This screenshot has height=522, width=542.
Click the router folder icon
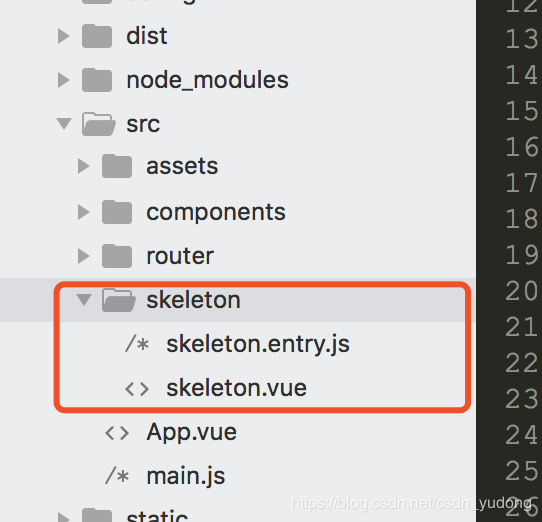point(117,256)
